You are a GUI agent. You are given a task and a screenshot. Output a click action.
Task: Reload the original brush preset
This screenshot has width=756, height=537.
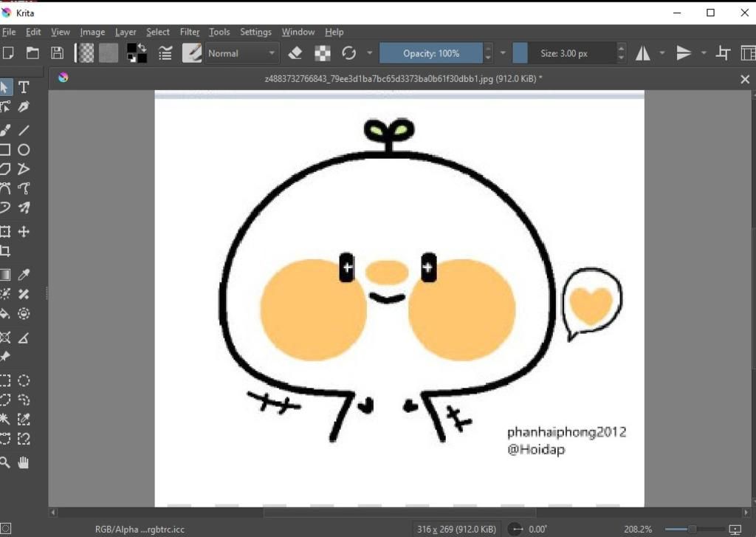point(348,53)
